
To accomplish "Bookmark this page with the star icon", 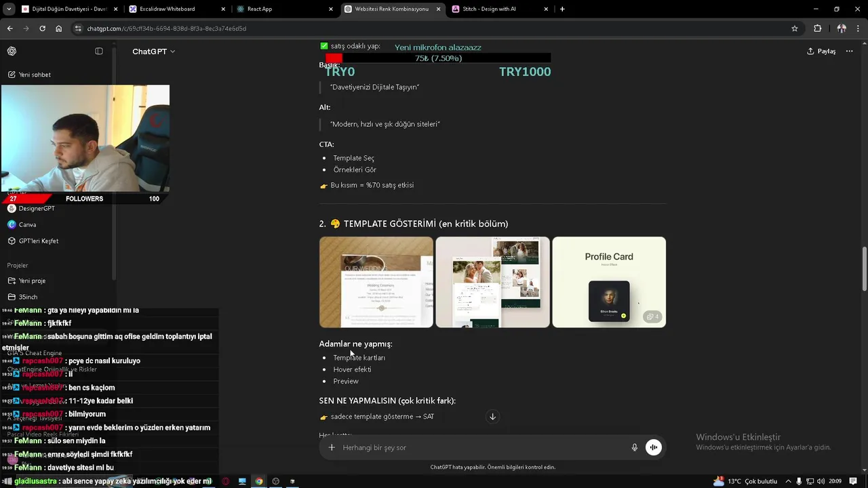I will pyautogui.click(x=795, y=28).
